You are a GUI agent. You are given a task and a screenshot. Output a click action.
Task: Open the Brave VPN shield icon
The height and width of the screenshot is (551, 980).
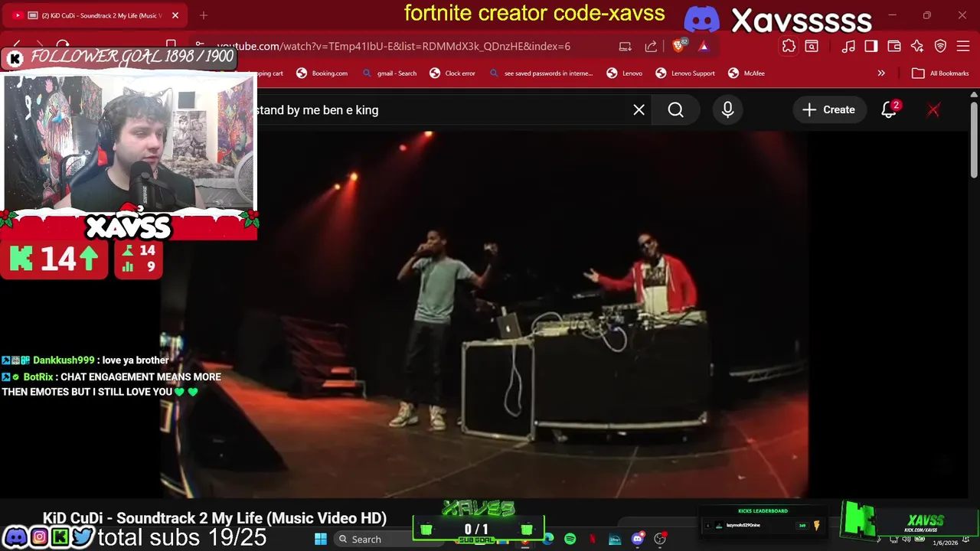(940, 47)
